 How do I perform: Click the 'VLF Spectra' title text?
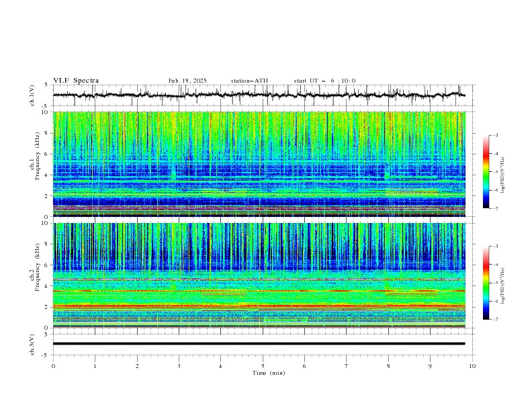click(x=76, y=81)
